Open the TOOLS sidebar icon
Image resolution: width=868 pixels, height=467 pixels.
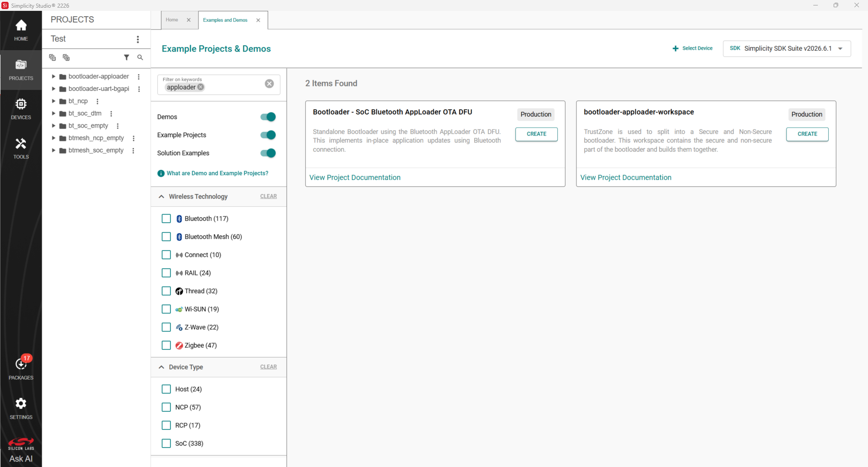pos(21,148)
